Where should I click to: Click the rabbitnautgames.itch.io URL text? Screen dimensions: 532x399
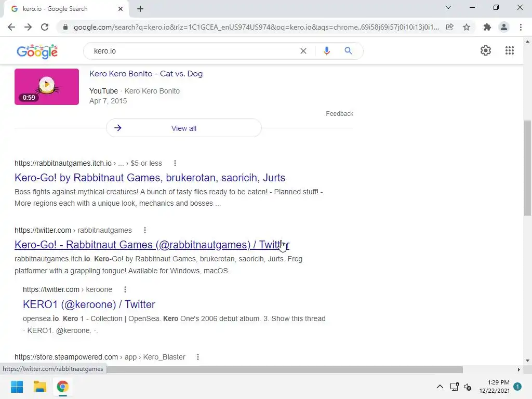pyautogui.click(x=63, y=163)
